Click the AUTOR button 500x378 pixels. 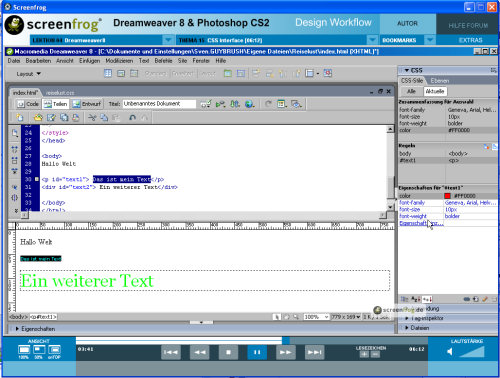407,24
